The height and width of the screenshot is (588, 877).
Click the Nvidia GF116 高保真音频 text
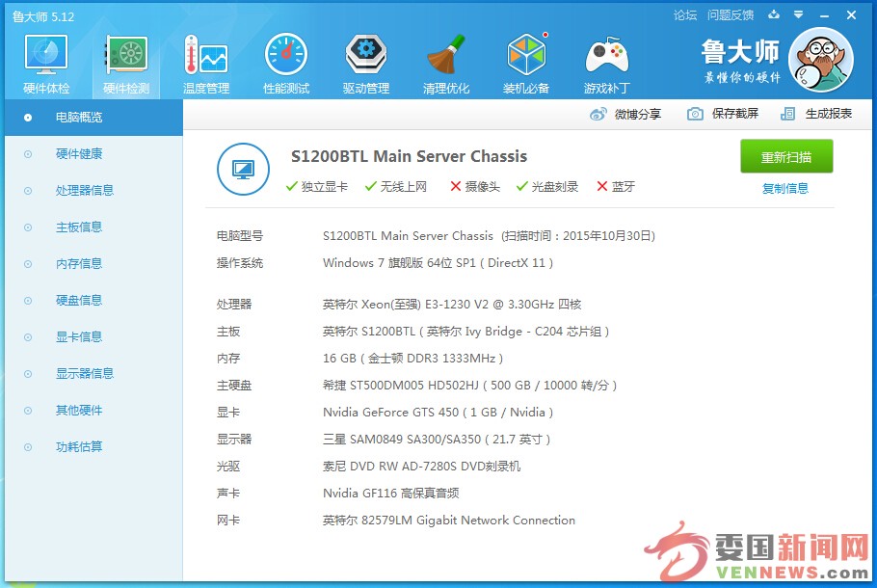click(x=391, y=494)
